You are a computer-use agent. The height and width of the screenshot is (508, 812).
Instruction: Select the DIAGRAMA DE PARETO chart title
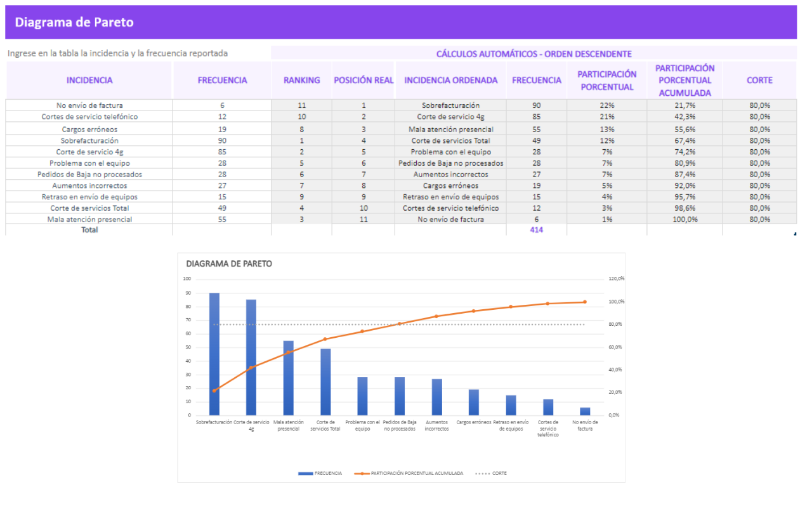[229, 264]
